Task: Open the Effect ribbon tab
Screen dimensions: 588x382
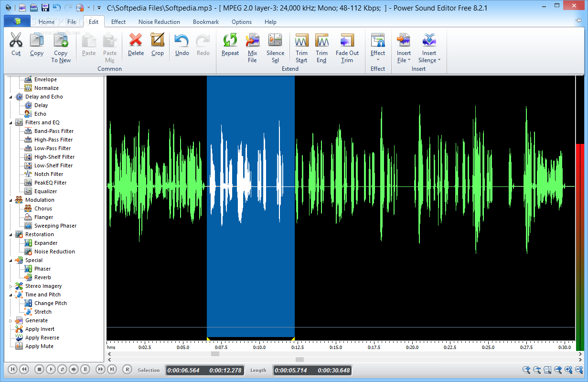Action: (118, 22)
